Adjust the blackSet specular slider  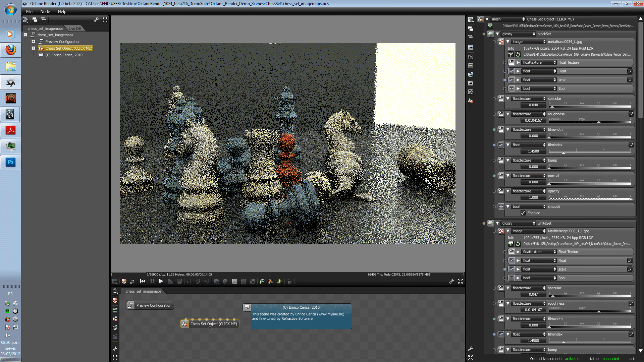(x=590, y=106)
